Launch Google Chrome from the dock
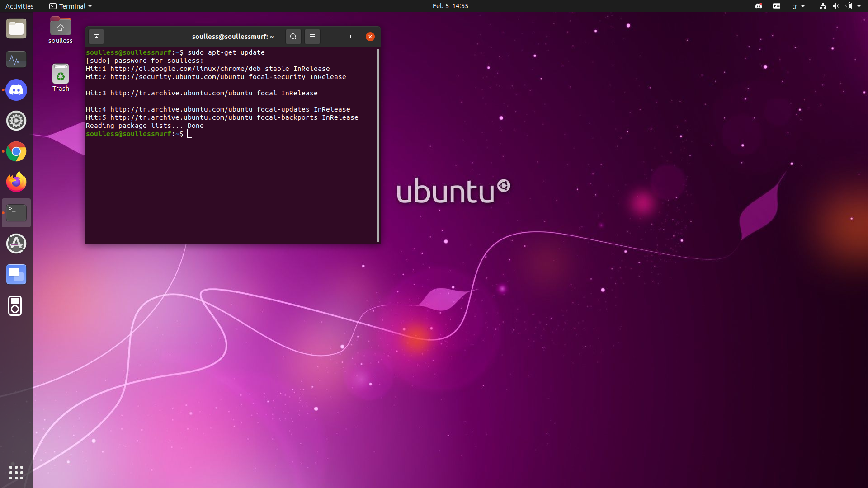 pyautogui.click(x=16, y=152)
